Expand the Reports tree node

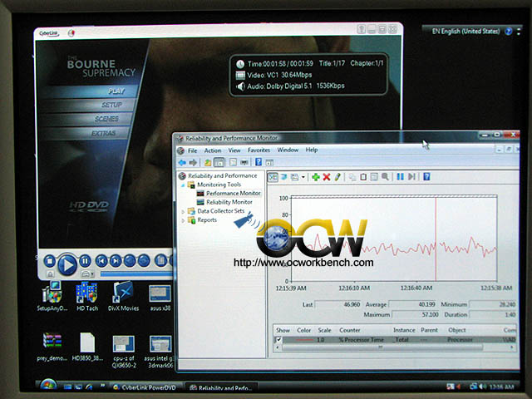coord(183,220)
